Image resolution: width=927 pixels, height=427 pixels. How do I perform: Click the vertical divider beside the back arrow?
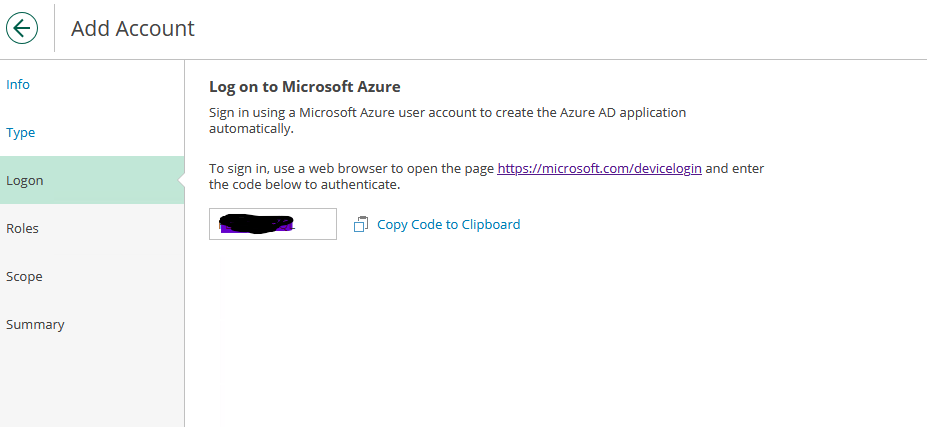click(x=54, y=28)
